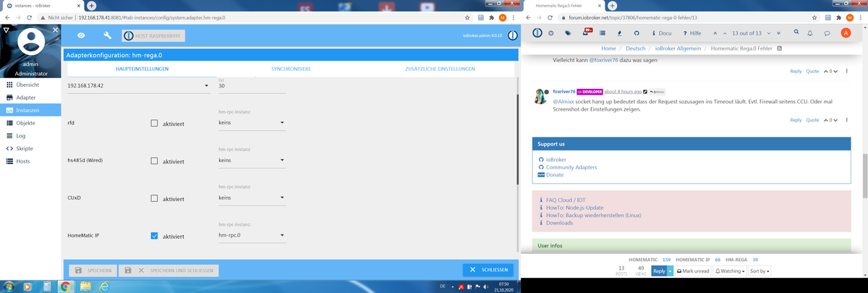Open Log in the sidebar

[x=31, y=135]
